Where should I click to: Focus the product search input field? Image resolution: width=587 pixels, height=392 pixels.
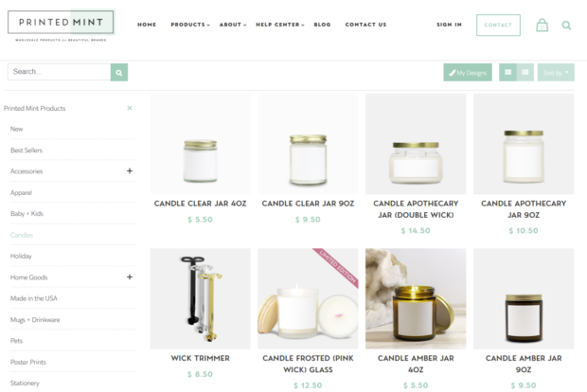coord(59,72)
